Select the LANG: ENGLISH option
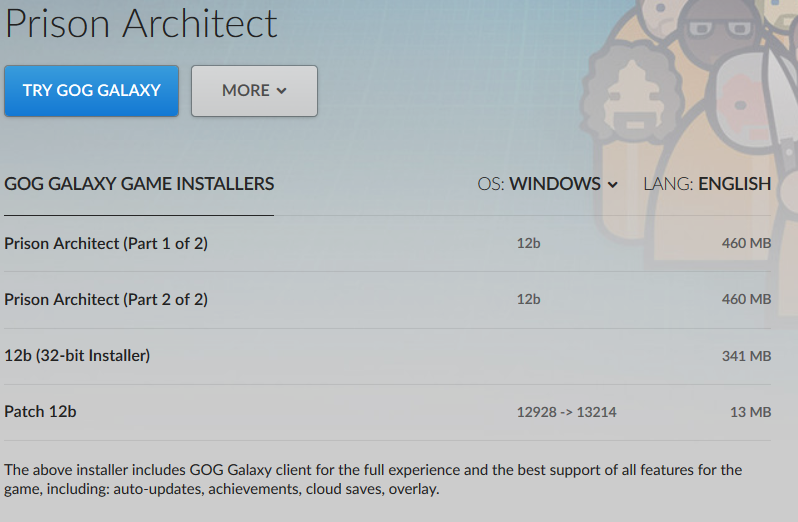Viewport: 798px width, 522px height. pyautogui.click(x=707, y=184)
